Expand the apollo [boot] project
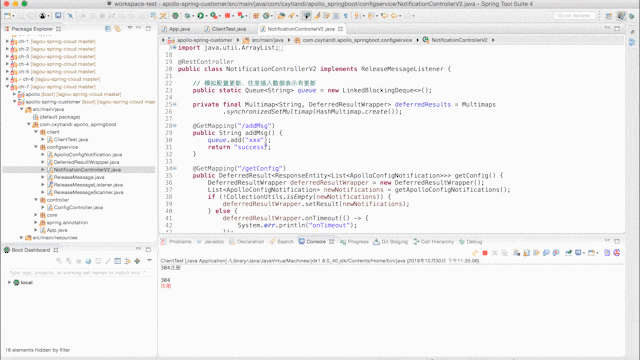Image resolution: width=640 pixels, height=360 pixels. pos(14,94)
